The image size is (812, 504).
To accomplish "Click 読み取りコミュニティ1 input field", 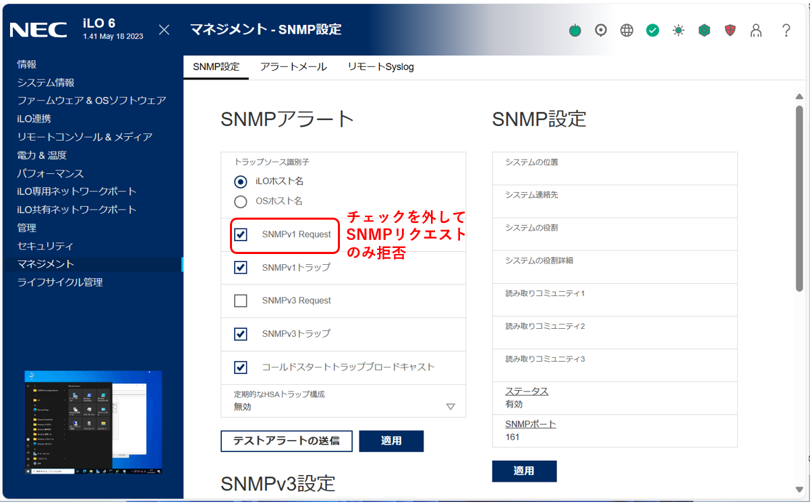I will 614,300.
